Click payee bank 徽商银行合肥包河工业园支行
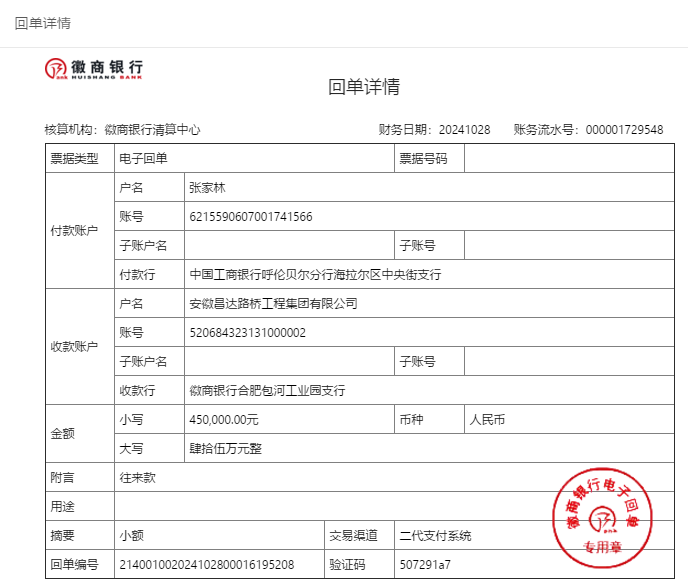 [268, 390]
